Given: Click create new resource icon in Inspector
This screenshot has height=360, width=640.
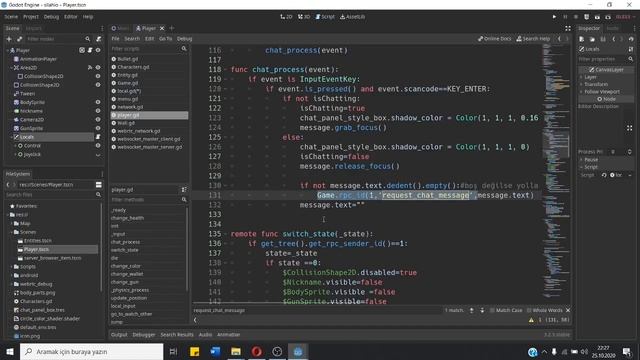Looking at the screenshot, I should [582, 39].
